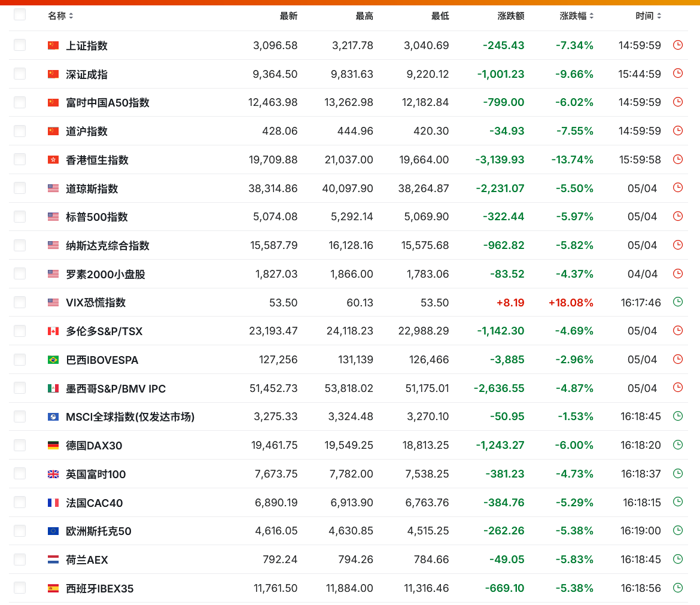
Task: Click the clock icon in 墨西哥S&P/BMV IPC row
Action: click(x=678, y=388)
